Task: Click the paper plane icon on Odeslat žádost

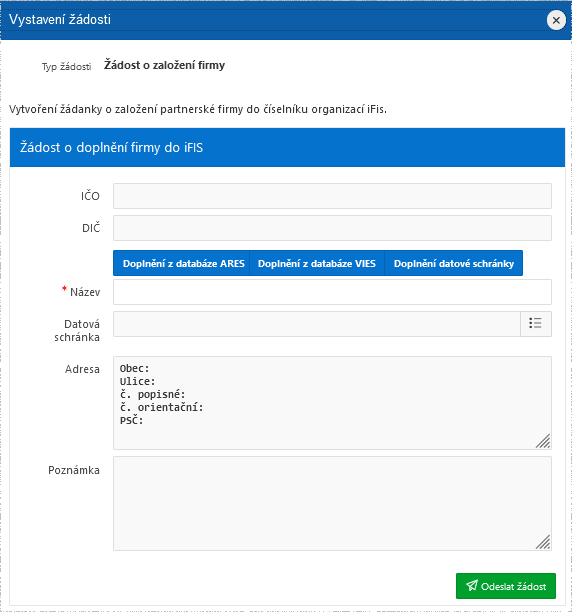Action: [472, 585]
